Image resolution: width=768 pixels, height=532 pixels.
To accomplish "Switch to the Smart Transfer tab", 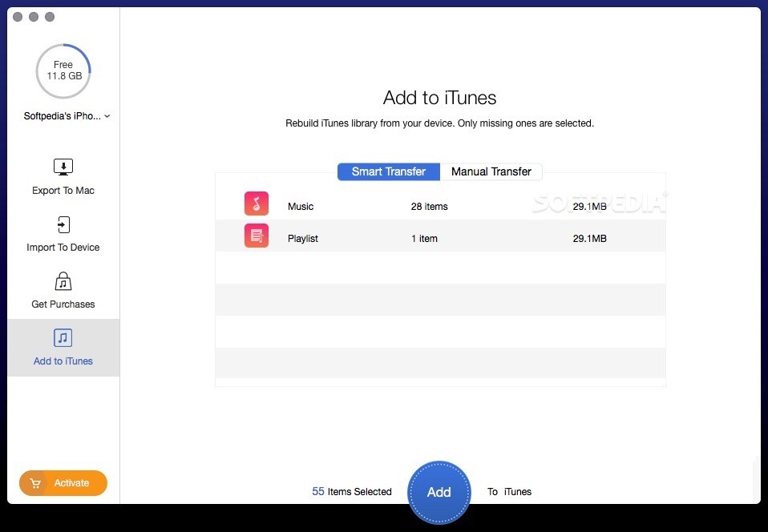I will pyautogui.click(x=388, y=171).
